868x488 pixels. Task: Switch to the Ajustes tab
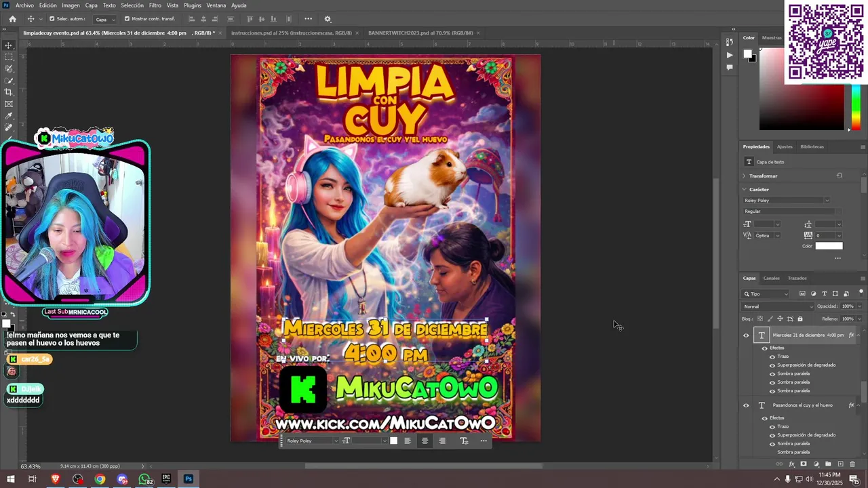pyautogui.click(x=785, y=146)
